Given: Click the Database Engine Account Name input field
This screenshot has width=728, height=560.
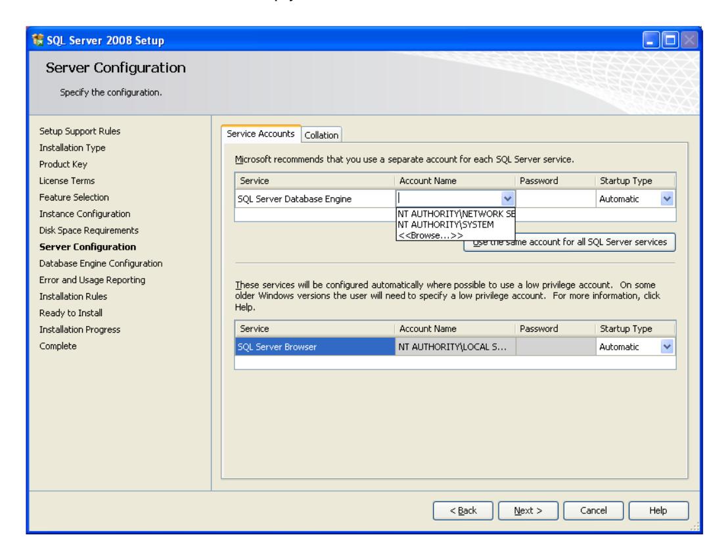Looking at the screenshot, I should 449,198.
